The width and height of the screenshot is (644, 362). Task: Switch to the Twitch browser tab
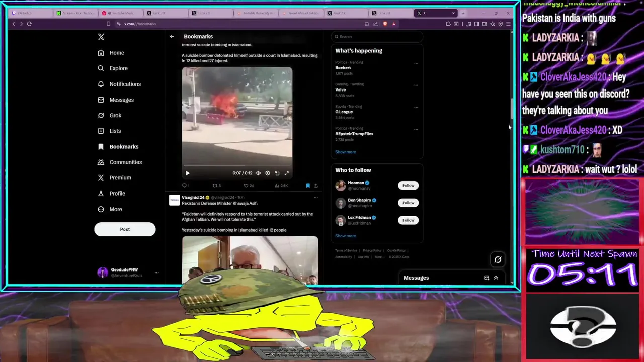click(x=31, y=13)
